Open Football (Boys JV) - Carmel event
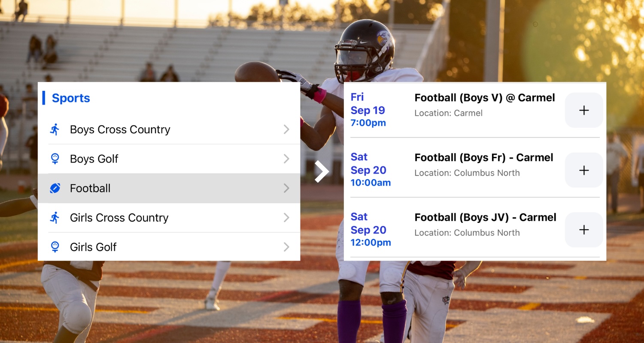Image resolution: width=644 pixels, height=343 pixels. point(485,218)
